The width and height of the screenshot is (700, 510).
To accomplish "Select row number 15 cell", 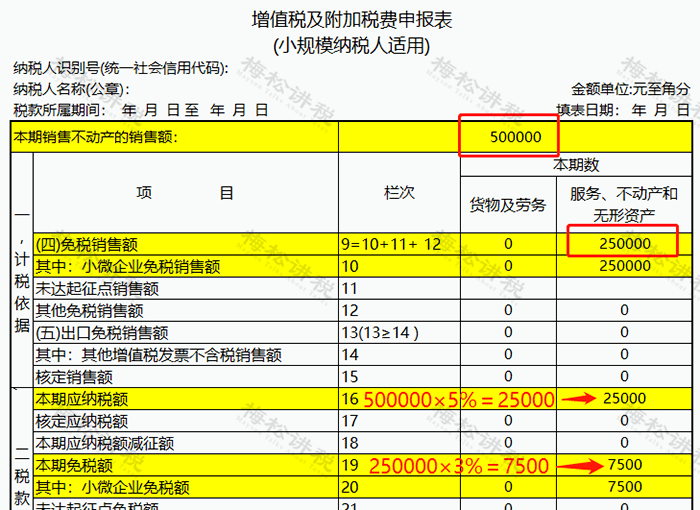I will (400, 377).
